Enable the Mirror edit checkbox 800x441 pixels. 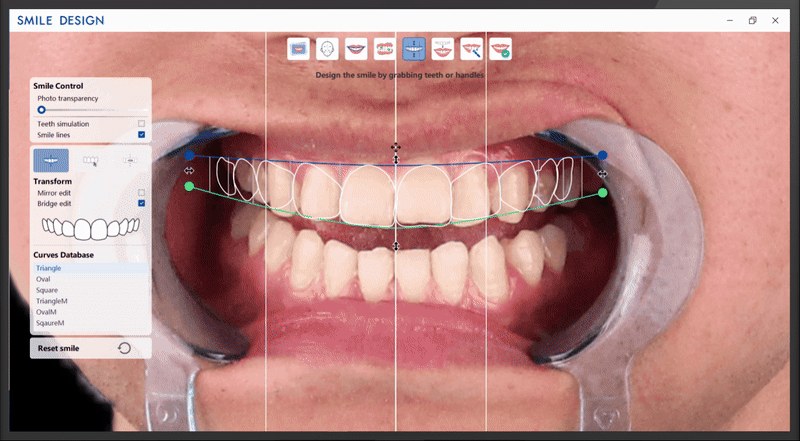[141, 193]
